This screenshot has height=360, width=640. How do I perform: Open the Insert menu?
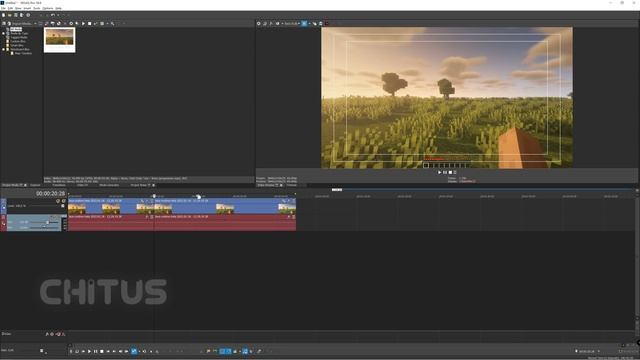coord(27,8)
